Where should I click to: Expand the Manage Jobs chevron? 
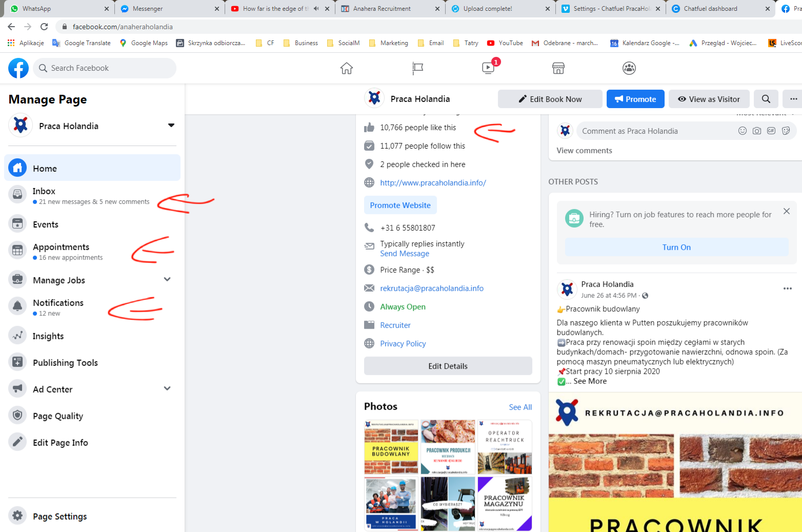(167, 279)
